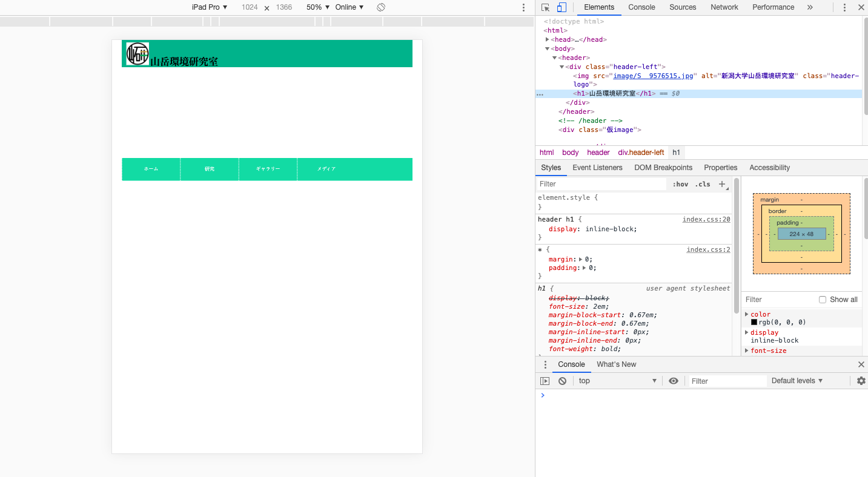Rotate the device viewport orientation
The width and height of the screenshot is (868, 477).
click(x=381, y=7)
